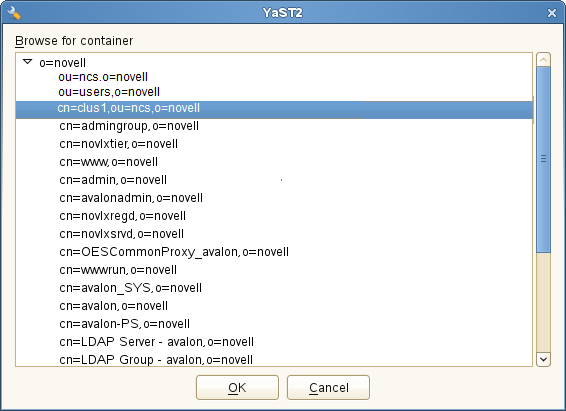Select cn=avalon_SYS,o=novell entry
566x411 pixels.
tap(130, 288)
